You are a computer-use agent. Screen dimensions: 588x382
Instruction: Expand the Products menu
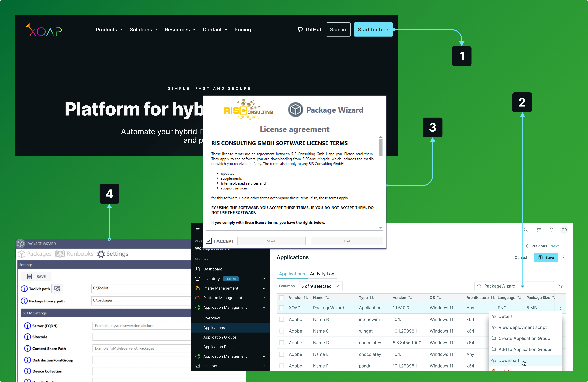(109, 30)
